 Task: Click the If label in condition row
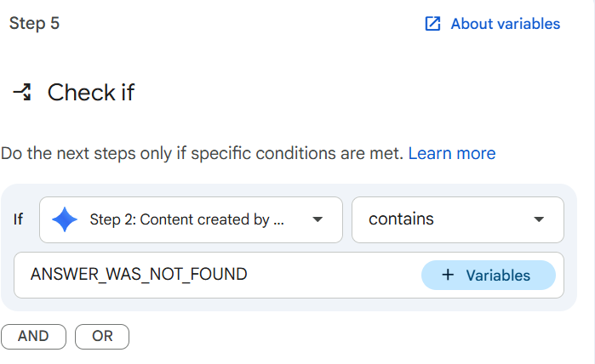[x=19, y=219]
